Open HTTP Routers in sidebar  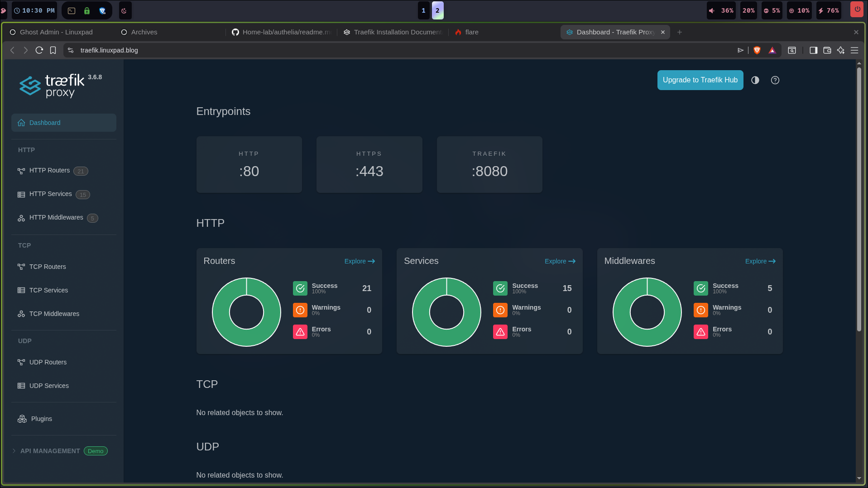[x=49, y=171]
